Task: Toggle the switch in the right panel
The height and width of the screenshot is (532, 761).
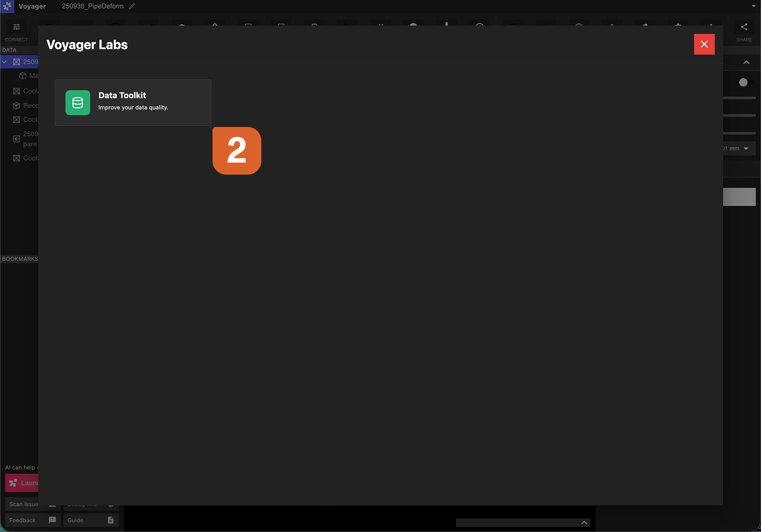Action: [745, 82]
